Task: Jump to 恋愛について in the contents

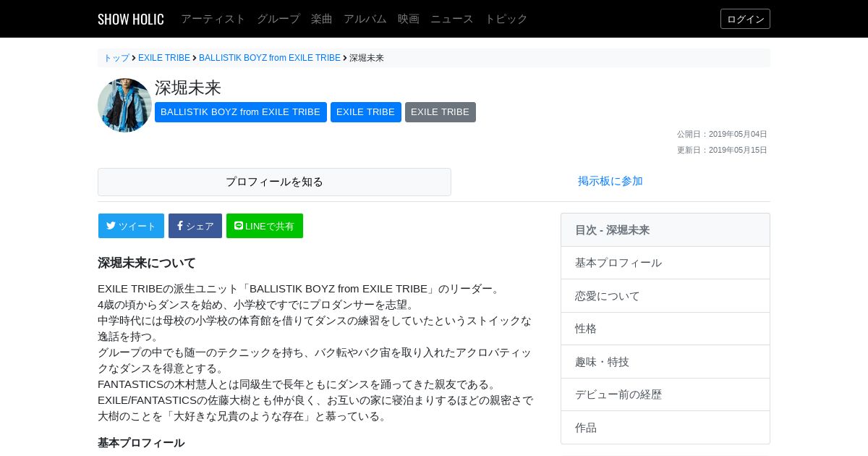Action: click(665, 296)
